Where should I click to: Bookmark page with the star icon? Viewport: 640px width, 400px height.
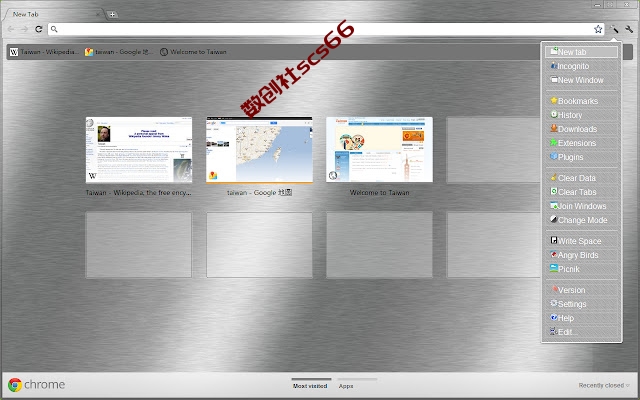(598, 29)
